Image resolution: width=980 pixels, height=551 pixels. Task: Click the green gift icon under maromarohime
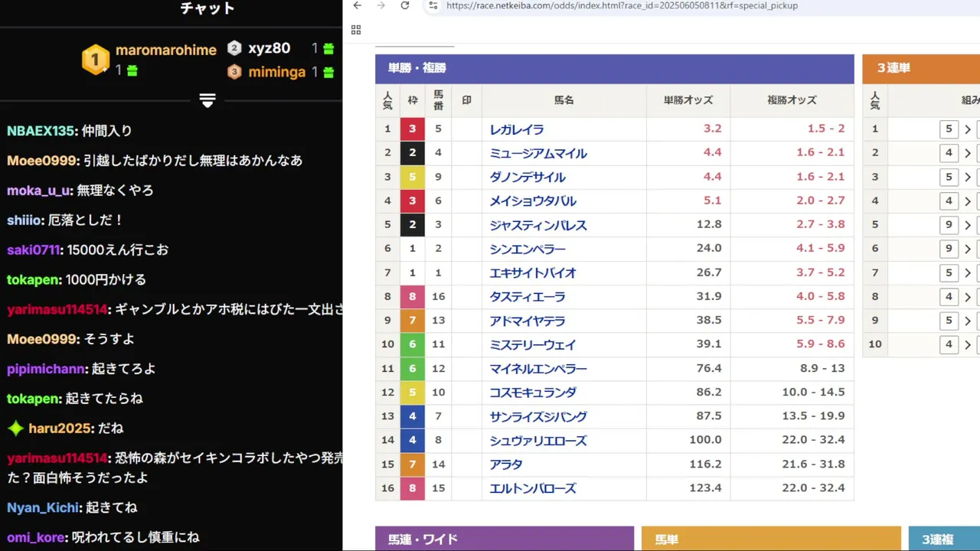click(132, 70)
